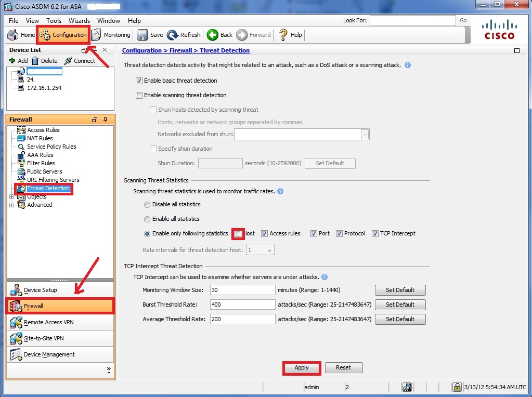Go Back to the previous screen

pos(219,35)
